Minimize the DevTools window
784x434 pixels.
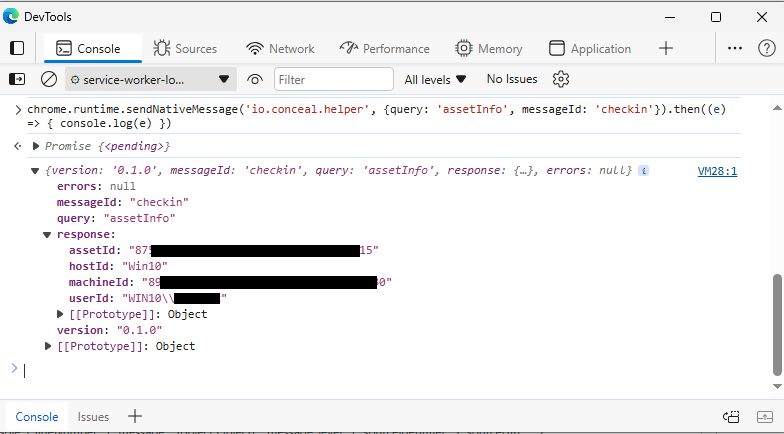tap(670, 17)
